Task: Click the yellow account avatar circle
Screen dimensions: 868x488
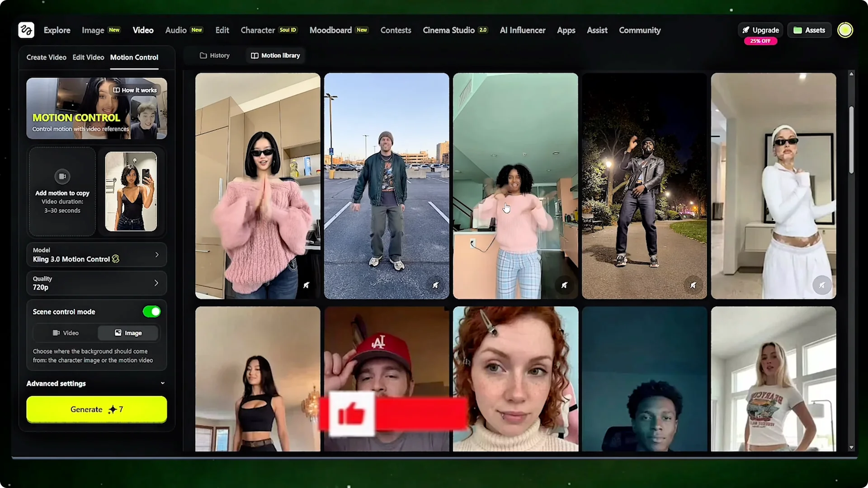Action: pos(845,30)
